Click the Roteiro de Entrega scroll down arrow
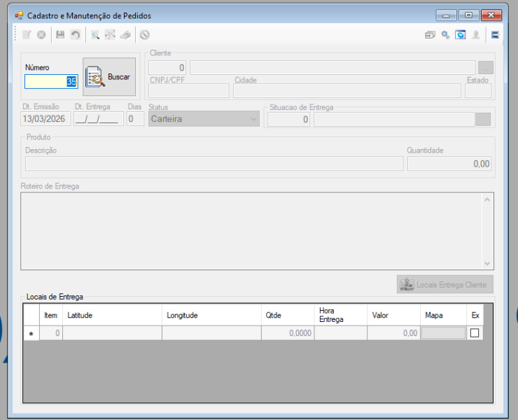 (487, 263)
